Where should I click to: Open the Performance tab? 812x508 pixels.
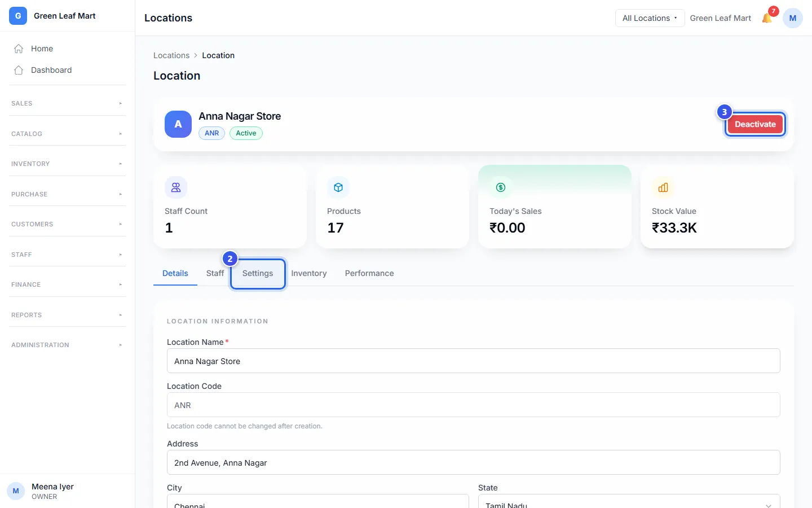(x=369, y=273)
